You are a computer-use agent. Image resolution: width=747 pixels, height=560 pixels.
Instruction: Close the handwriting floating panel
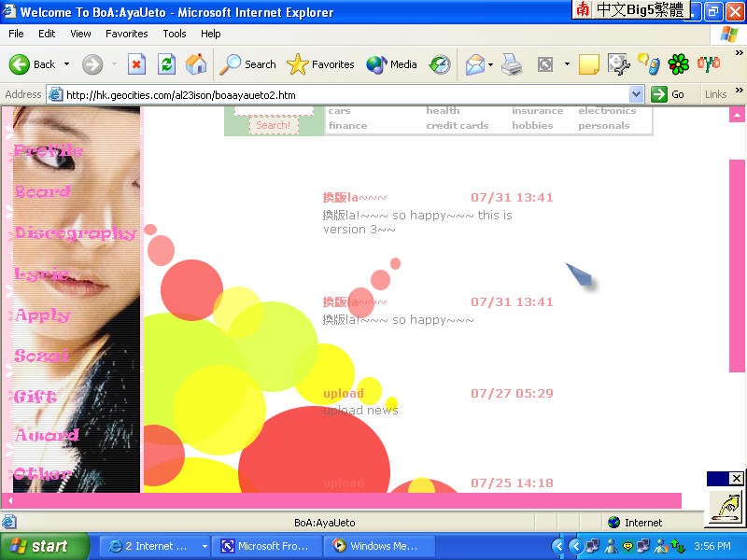coord(737,478)
